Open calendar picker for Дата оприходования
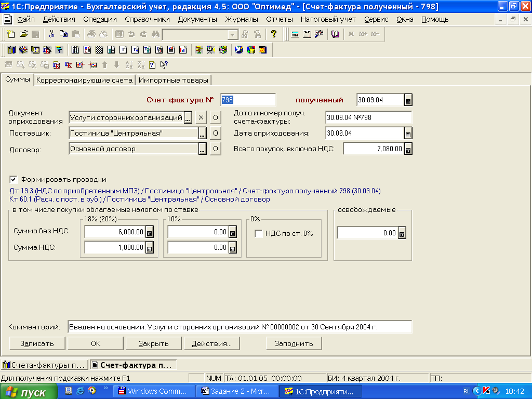 [408, 134]
